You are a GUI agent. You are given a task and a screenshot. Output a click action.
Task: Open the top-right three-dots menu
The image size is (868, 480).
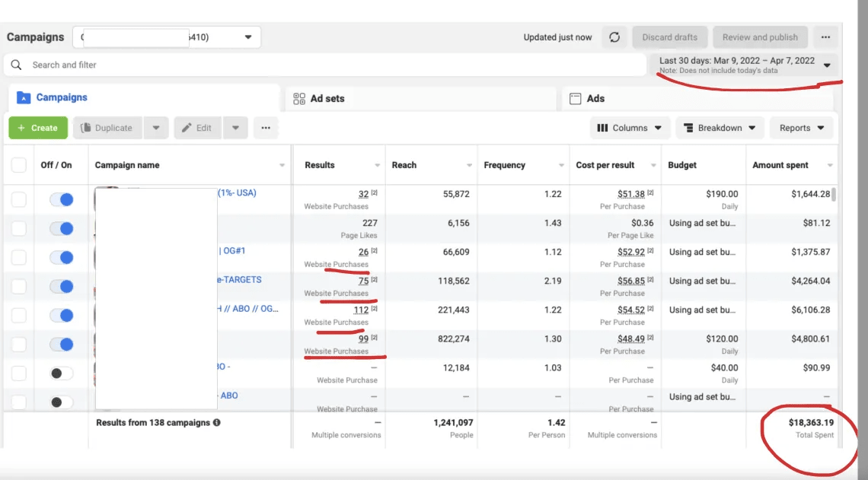click(825, 37)
